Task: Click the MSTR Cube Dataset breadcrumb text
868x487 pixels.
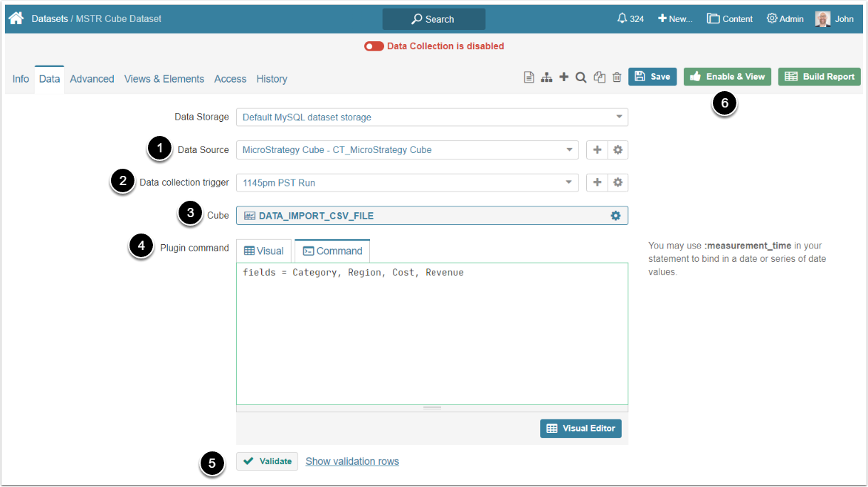Action: click(118, 19)
